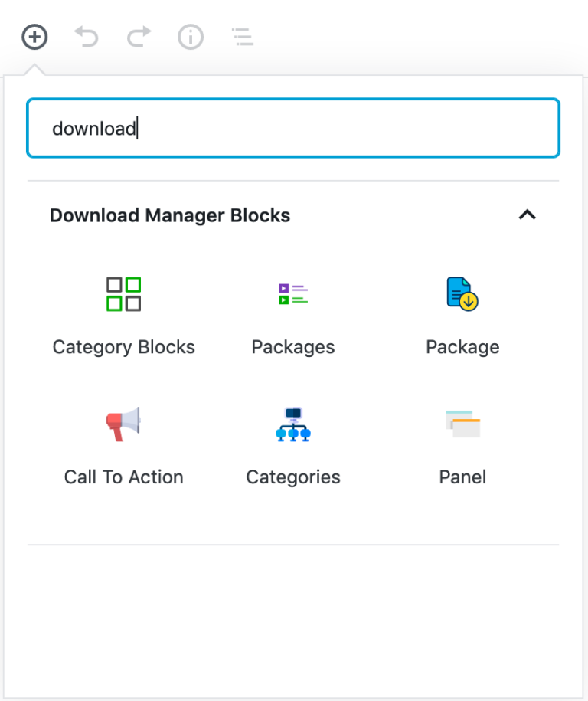
Task: Redo the last undone change
Action: pos(139,37)
